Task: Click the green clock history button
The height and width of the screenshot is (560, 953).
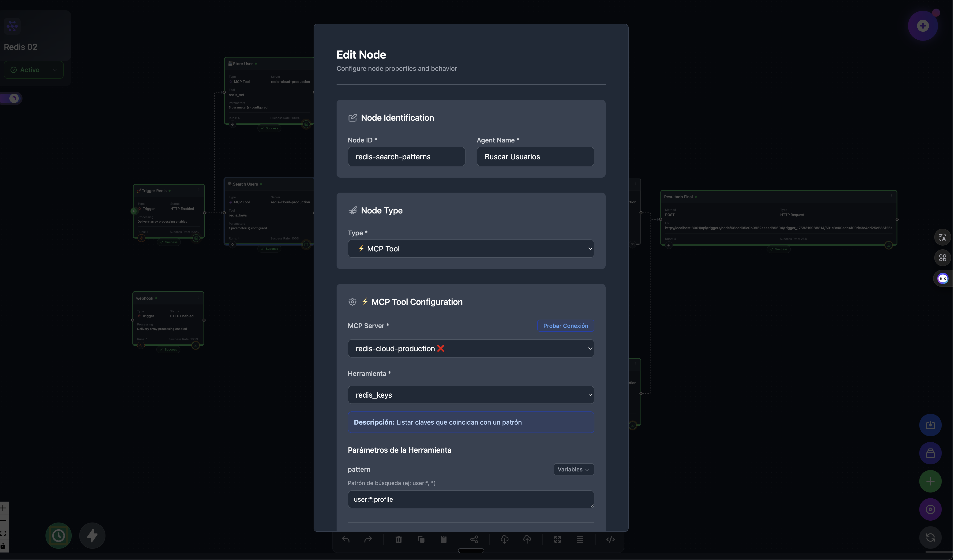Action: pos(59,535)
